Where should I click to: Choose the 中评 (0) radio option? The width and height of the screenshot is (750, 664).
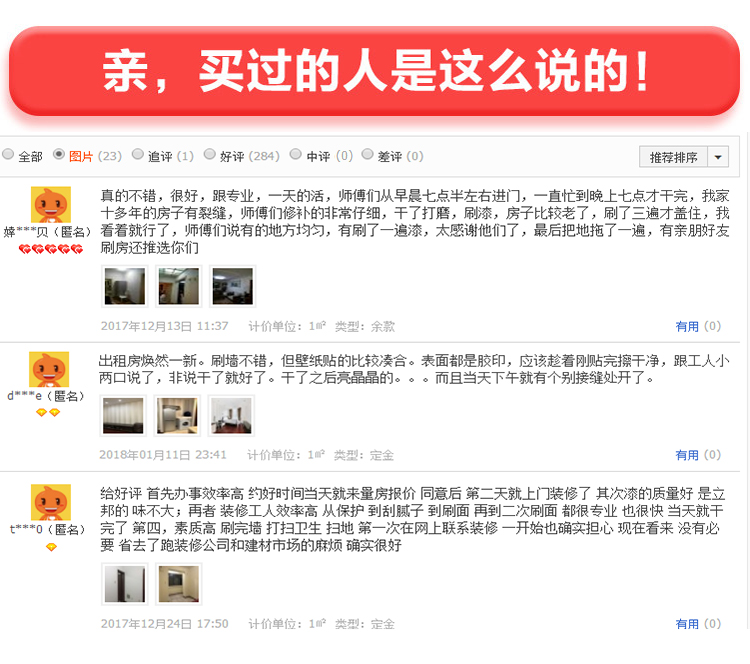(296, 155)
